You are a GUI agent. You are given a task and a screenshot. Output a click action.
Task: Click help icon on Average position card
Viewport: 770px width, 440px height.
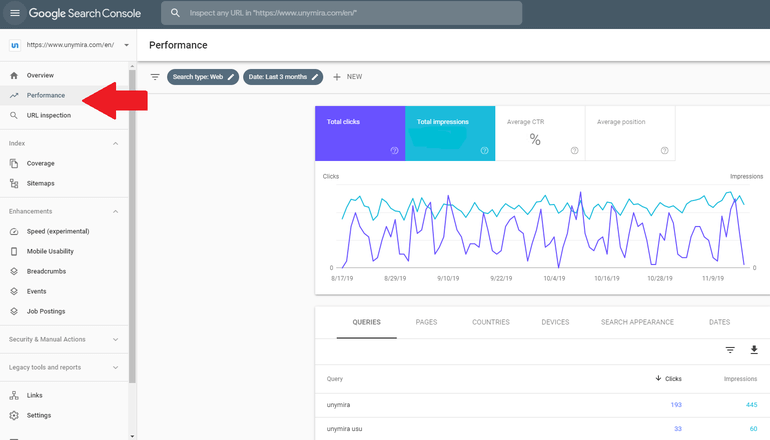click(x=664, y=151)
